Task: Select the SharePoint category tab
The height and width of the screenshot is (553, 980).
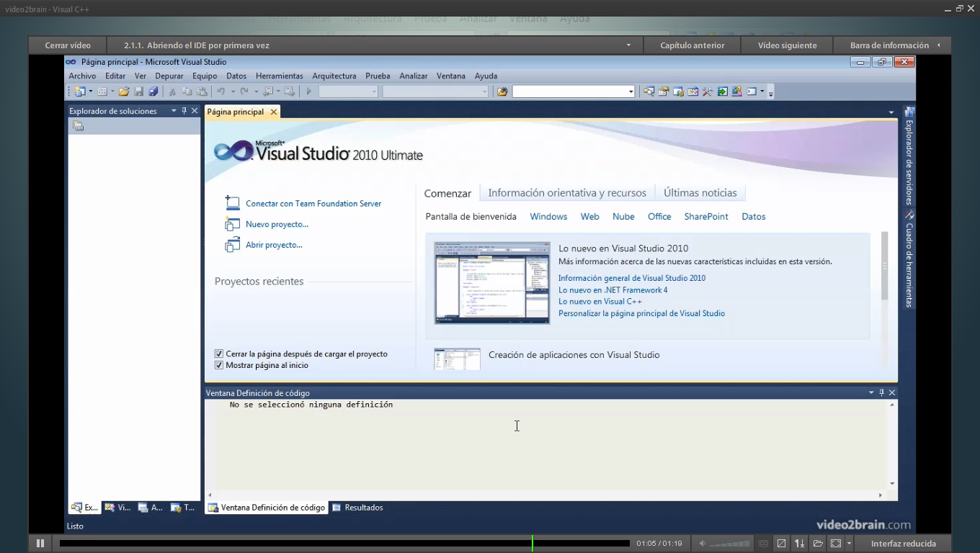Action: click(x=706, y=217)
